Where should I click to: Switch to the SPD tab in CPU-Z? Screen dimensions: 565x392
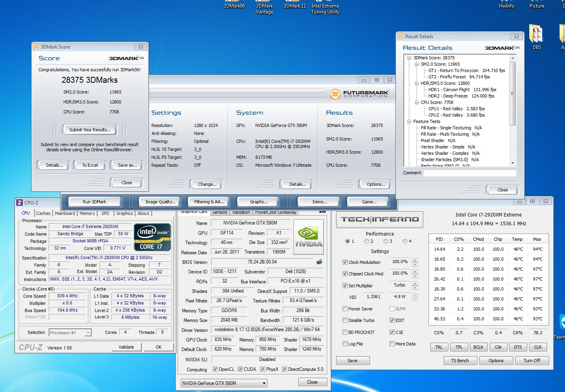[x=106, y=213]
